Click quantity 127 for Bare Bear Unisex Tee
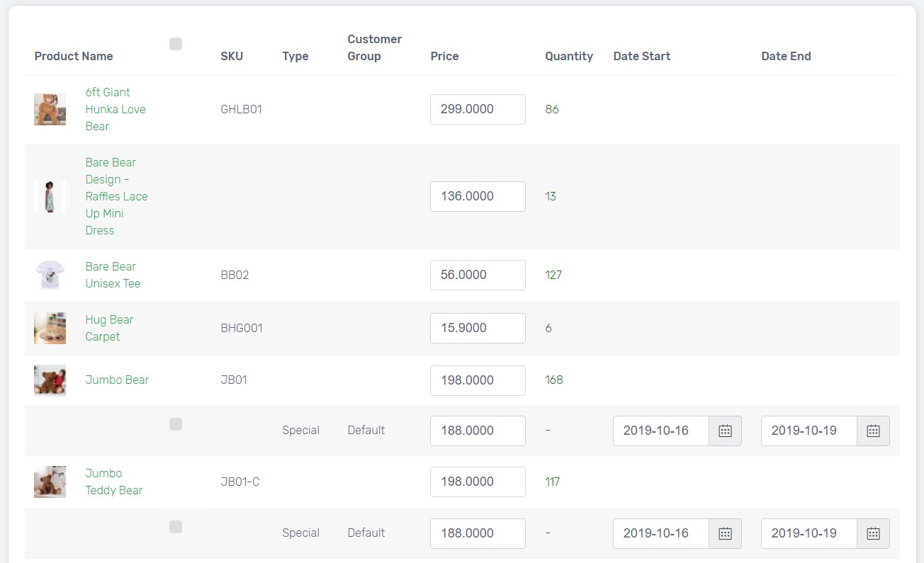The image size is (924, 563). [x=553, y=275]
